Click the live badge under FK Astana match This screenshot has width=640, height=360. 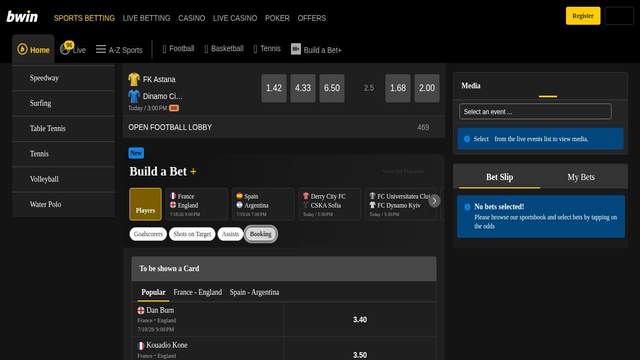(x=174, y=108)
